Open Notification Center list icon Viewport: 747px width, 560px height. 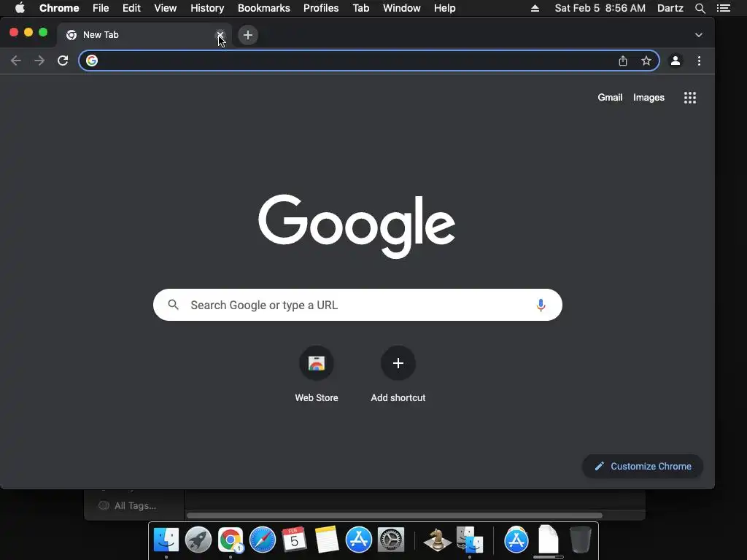click(724, 8)
